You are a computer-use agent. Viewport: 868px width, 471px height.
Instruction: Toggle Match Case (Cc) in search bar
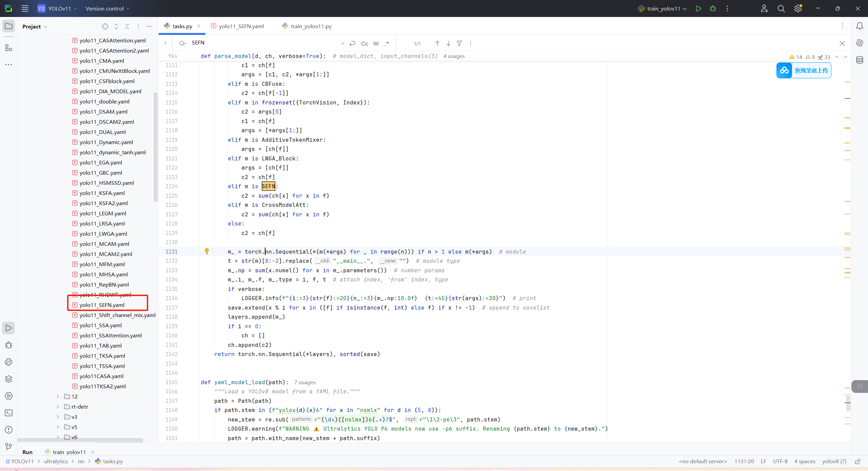(364, 43)
